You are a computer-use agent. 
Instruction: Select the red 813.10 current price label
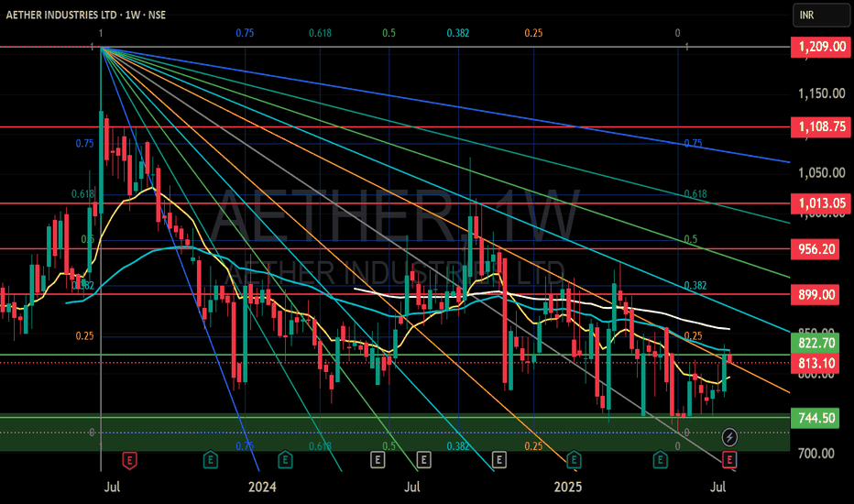tap(816, 364)
